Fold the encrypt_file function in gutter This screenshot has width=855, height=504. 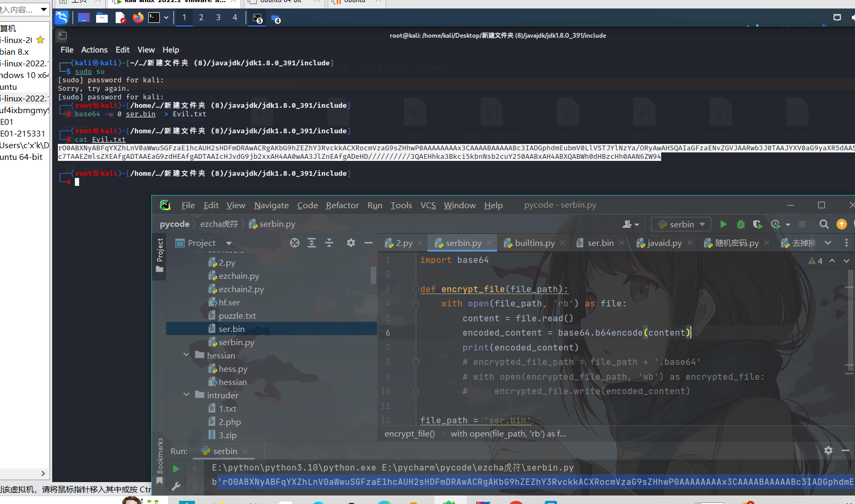coord(416,289)
